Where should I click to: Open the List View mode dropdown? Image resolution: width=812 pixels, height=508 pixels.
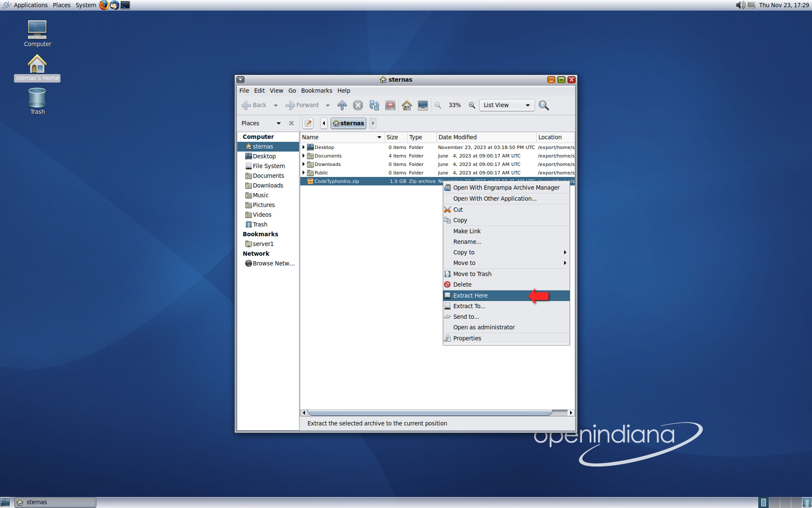click(x=507, y=105)
